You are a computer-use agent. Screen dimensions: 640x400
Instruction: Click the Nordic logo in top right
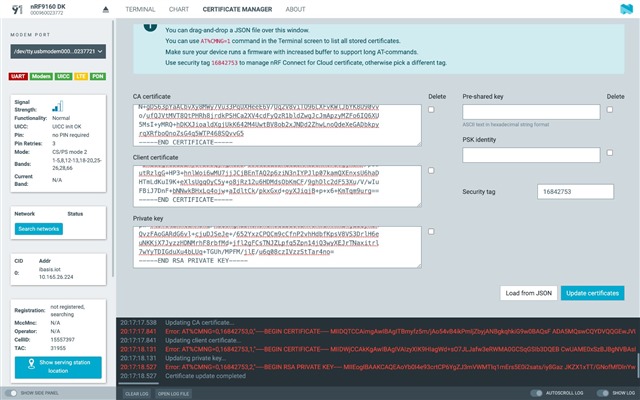point(626,11)
